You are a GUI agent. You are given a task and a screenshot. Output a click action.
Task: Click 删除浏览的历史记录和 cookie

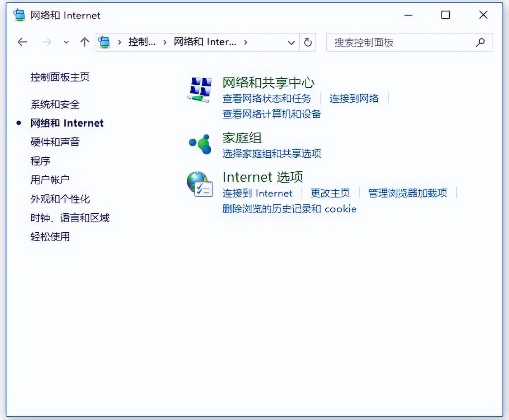tap(289, 209)
